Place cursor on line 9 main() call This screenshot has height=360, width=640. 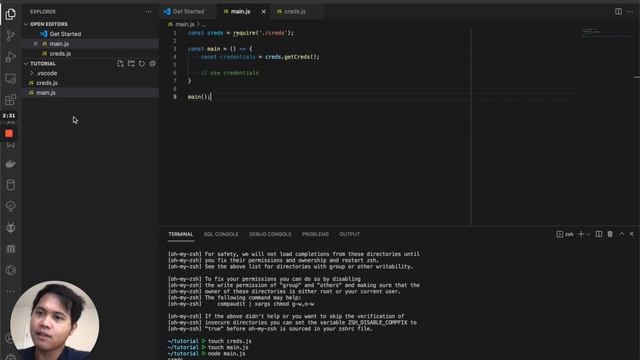pyautogui.click(x=199, y=97)
